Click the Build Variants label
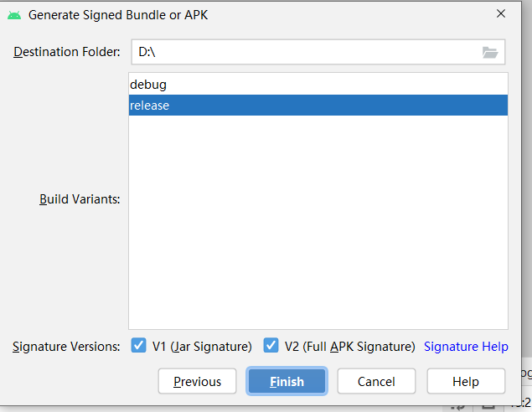 (80, 199)
